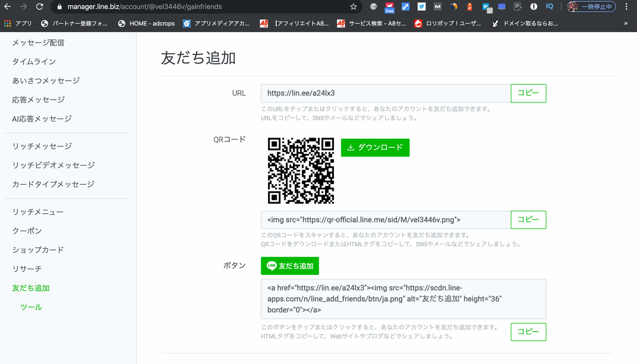Open the サービス検索 - A8セ... bookmark
The image size is (637, 364).
click(372, 23)
